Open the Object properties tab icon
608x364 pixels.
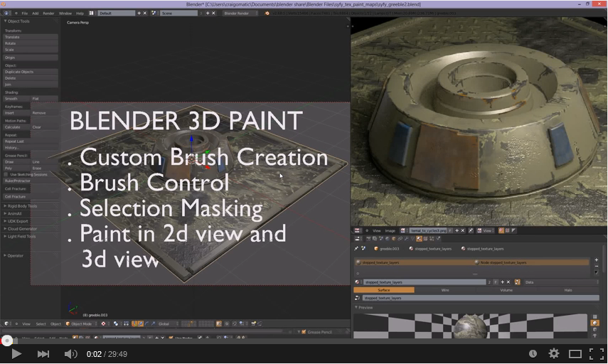[x=393, y=238]
